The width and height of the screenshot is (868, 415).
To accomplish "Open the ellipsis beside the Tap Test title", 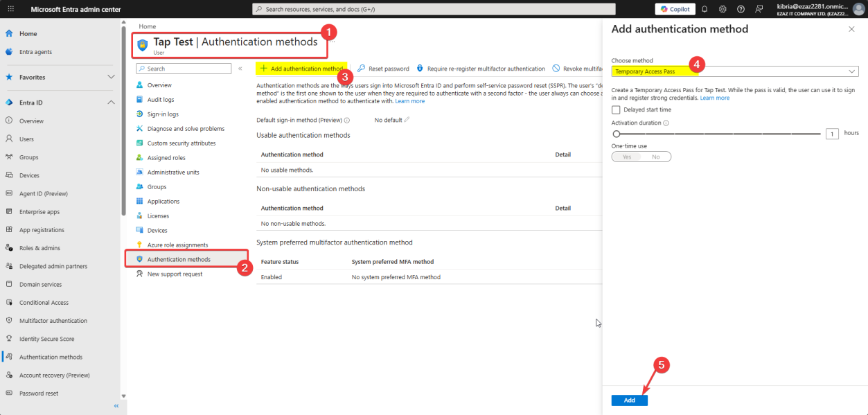I will [332, 42].
